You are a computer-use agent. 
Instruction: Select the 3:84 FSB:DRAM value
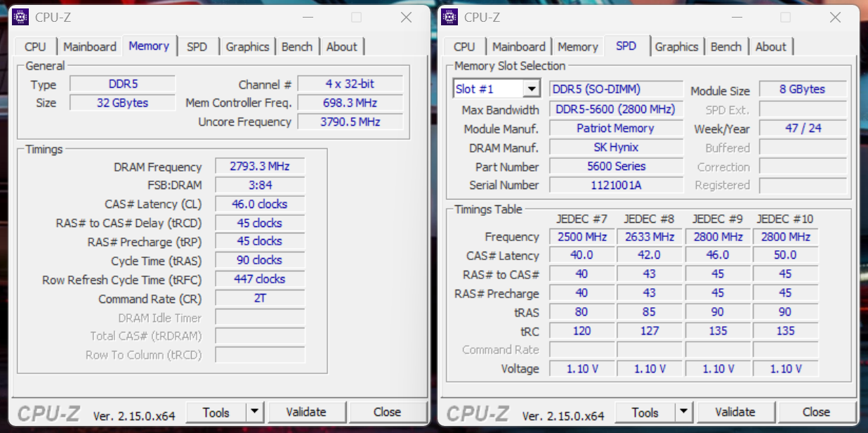coord(260,186)
